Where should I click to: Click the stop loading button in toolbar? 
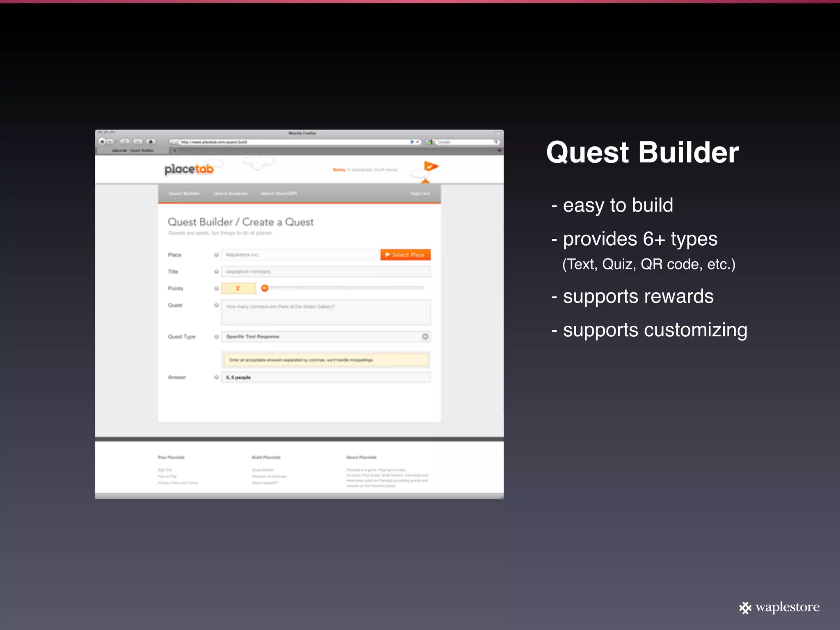click(x=138, y=142)
